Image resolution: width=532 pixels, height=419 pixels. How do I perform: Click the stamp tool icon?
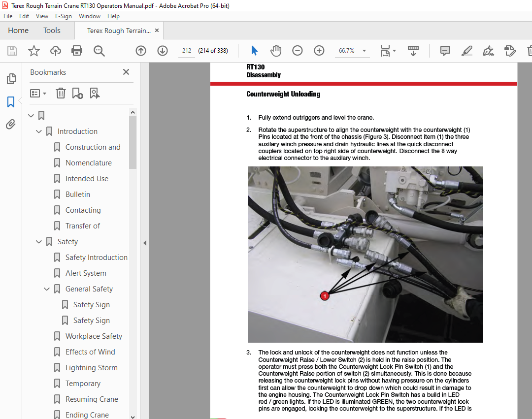tap(510, 51)
